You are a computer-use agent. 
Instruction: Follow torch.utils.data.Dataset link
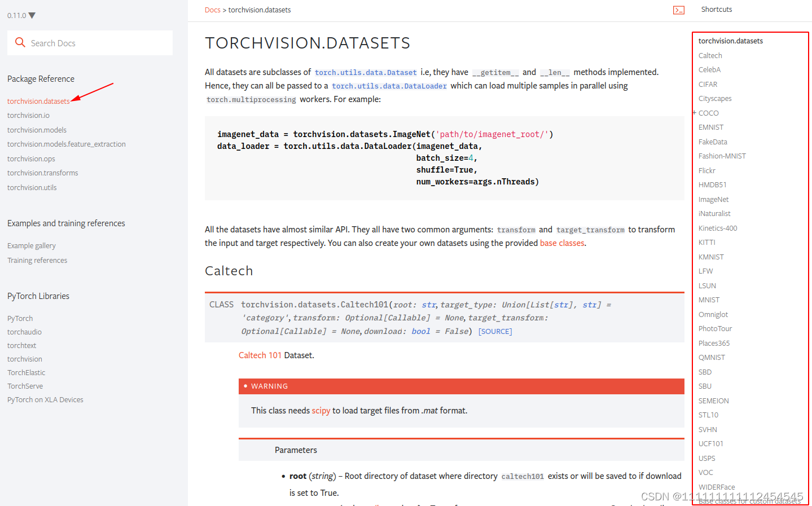pyautogui.click(x=366, y=73)
